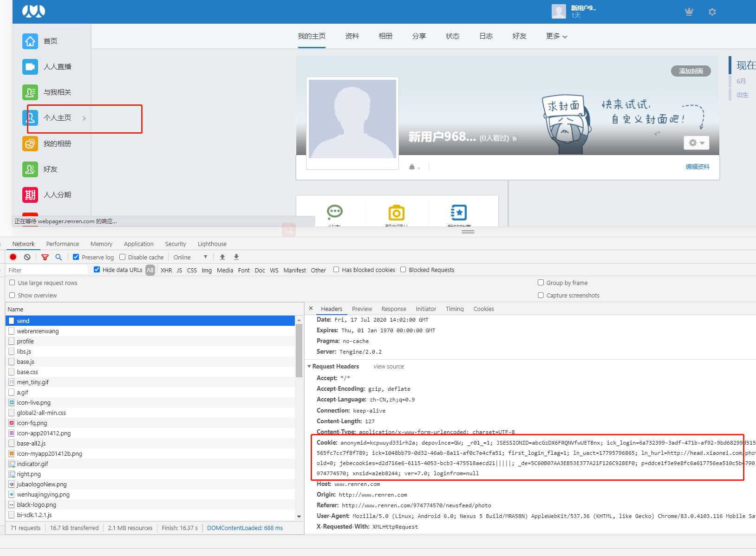Collapse the Request Headers section

click(x=309, y=367)
